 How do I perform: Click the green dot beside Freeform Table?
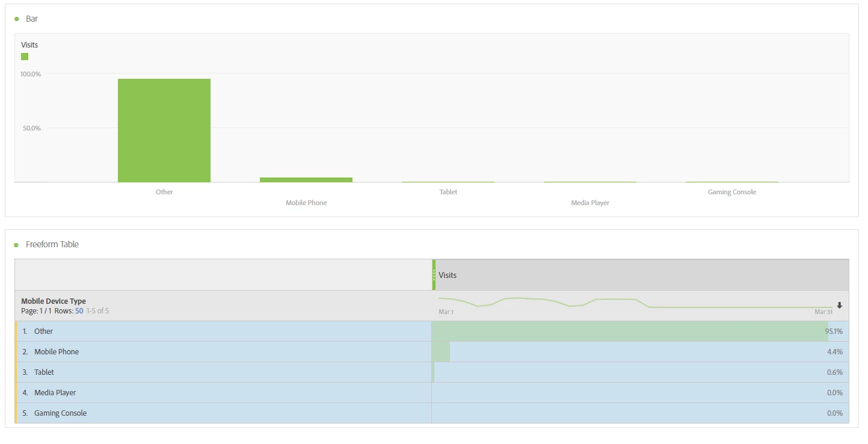click(17, 245)
